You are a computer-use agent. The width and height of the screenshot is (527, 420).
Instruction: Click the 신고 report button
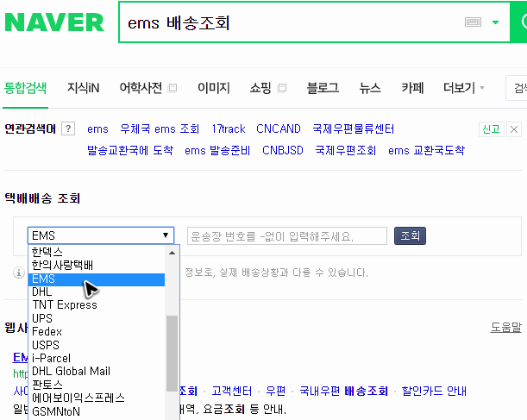click(x=491, y=129)
